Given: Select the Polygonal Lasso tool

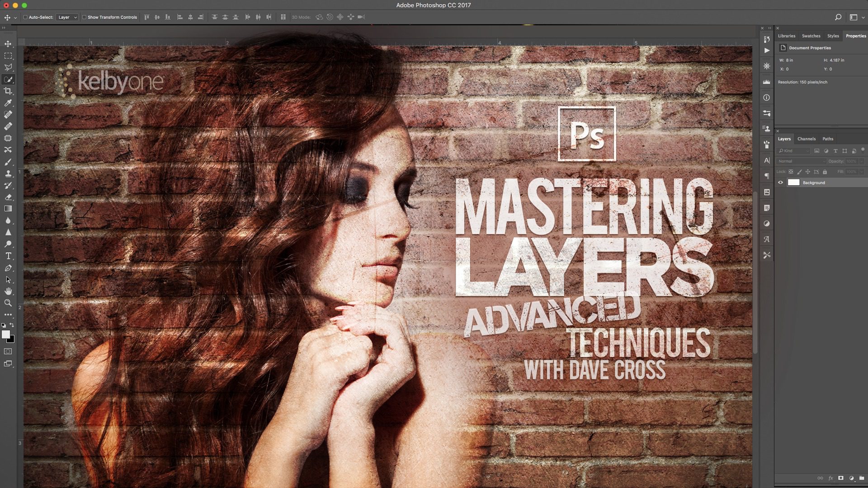Looking at the screenshot, I should (x=8, y=67).
